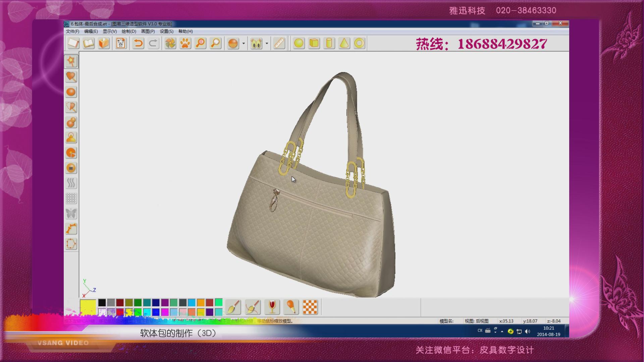Image resolution: width=644 pixels, height=362 pixels.
Task: Pick the sky blue swatch in top row
Action: [192, 303]
